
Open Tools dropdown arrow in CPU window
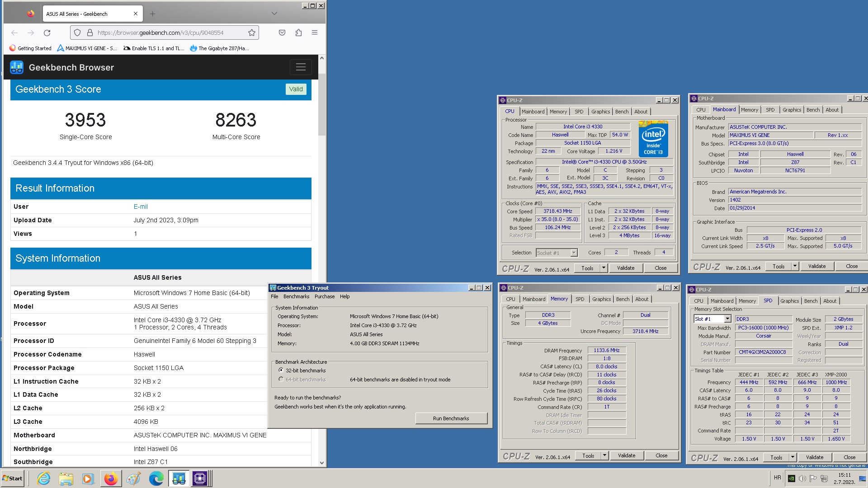click(x=603, y=268)
